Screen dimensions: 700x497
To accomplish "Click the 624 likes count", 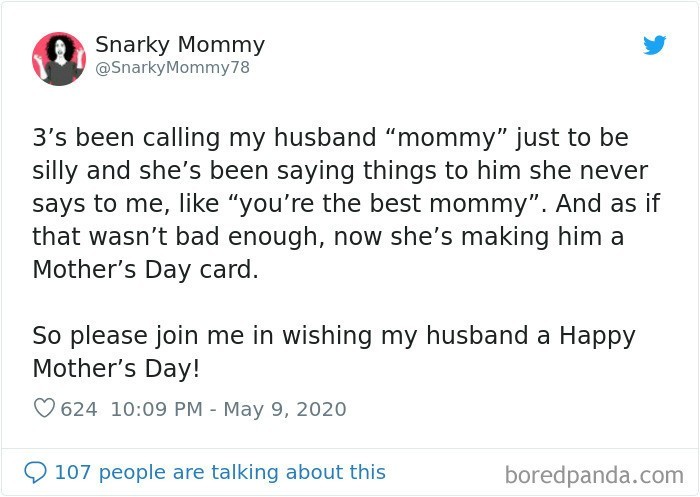I will 79,409.
